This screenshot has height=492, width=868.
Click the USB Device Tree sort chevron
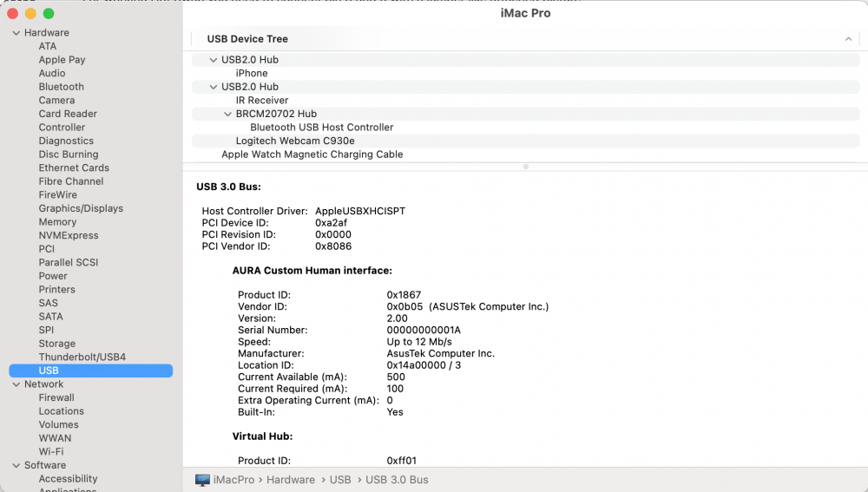click(x=848, y=39)
